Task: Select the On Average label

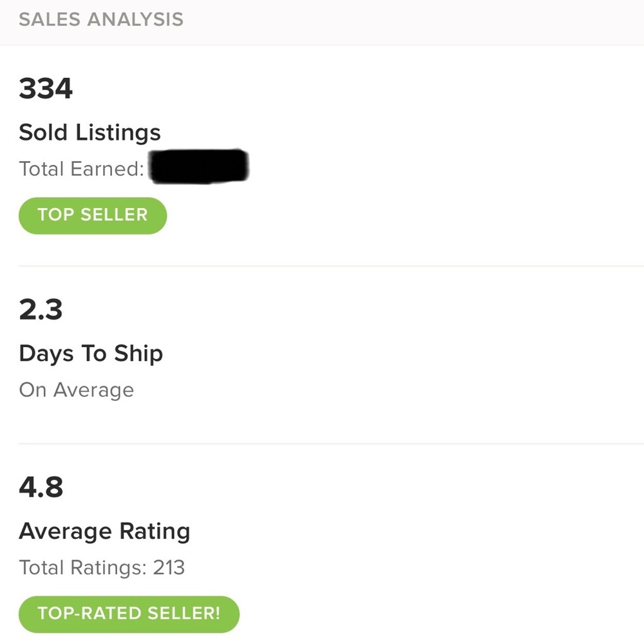Action: (x=76, y=389)
